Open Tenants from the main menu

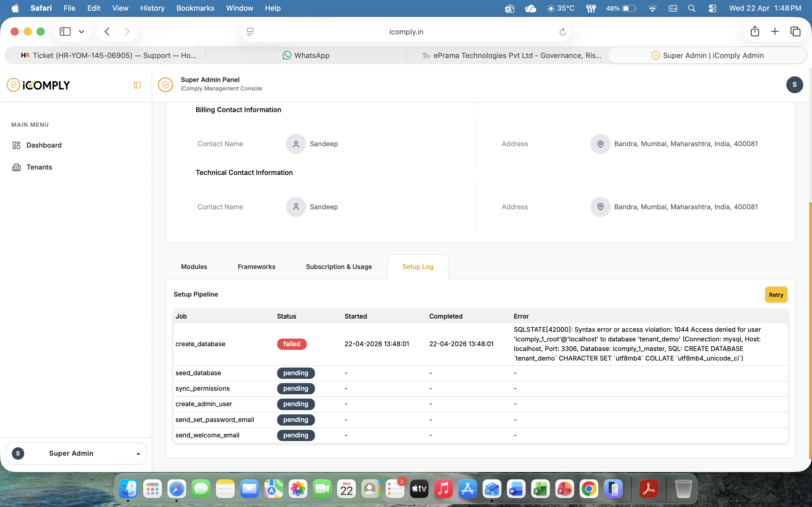tap(39, 167)
